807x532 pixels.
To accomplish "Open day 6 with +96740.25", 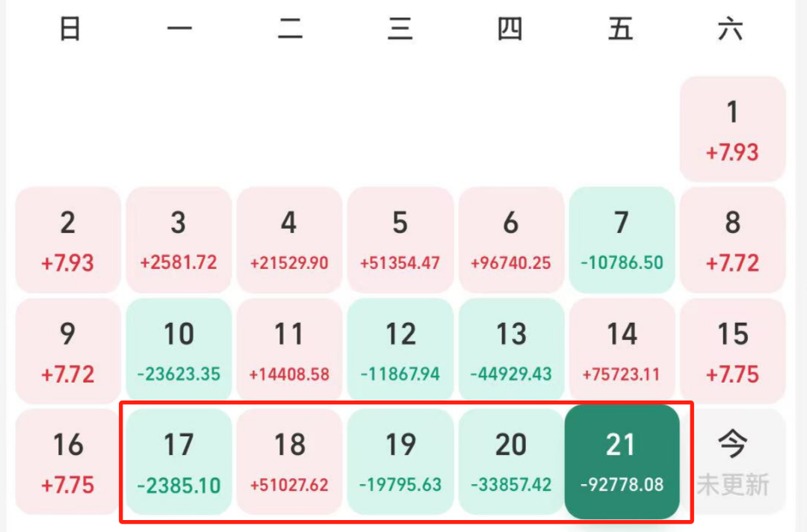I will pyautogui.click(x=511, y=241).
